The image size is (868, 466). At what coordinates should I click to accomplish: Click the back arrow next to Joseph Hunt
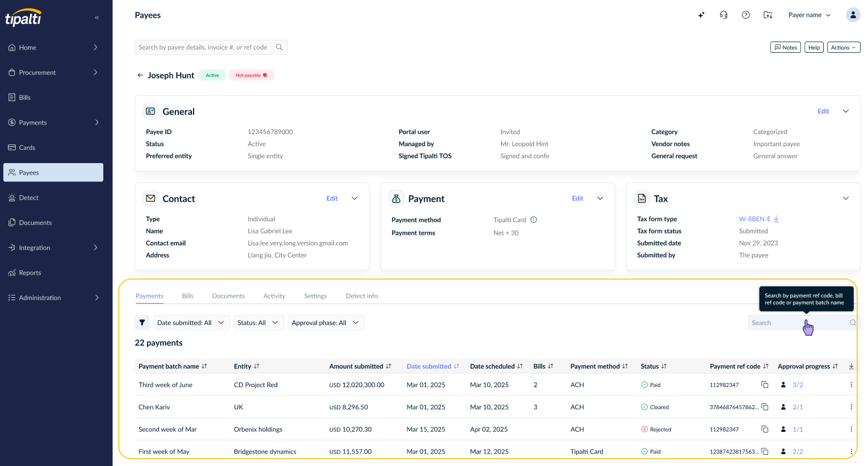click(x=140, y=75)
